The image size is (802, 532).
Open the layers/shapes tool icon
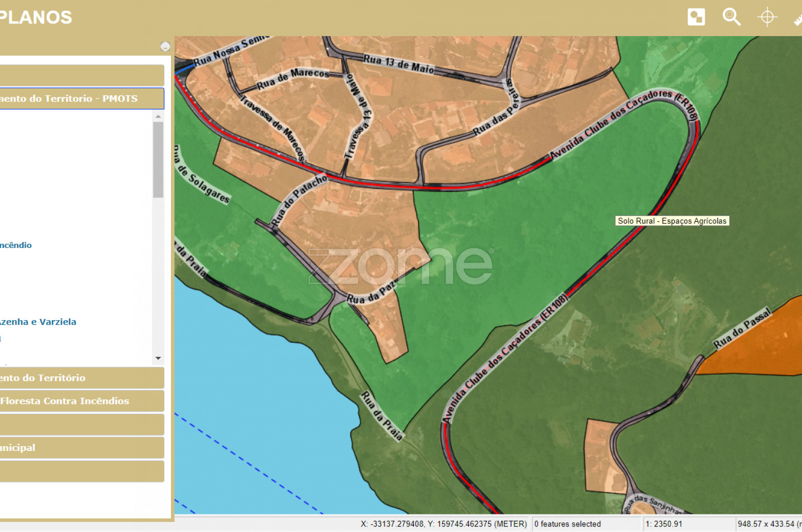(696, 17)
